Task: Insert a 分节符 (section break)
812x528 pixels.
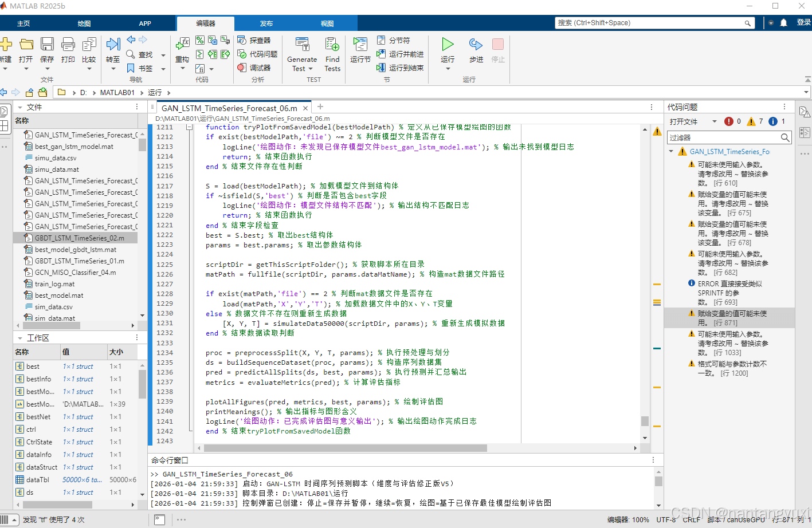Action: point(394,40)
